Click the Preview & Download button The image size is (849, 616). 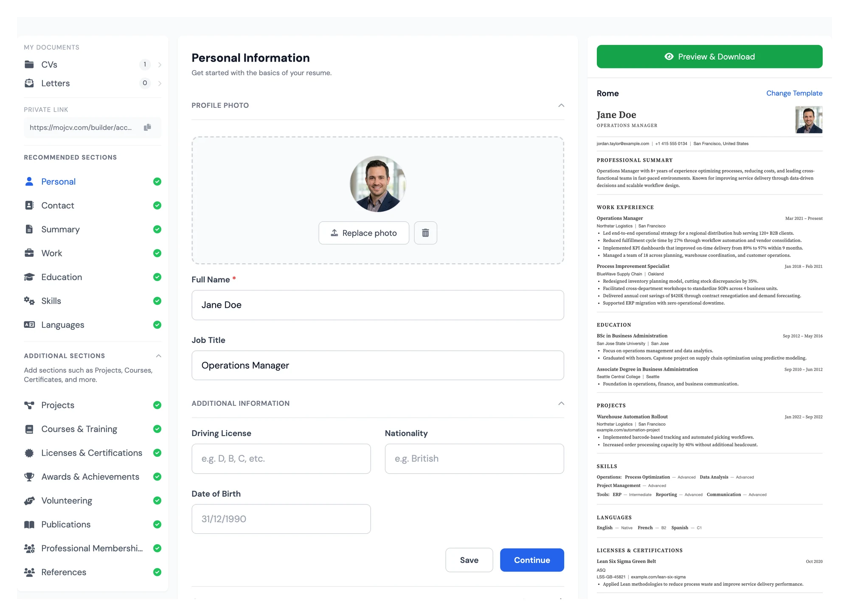[x=709, y=56]
